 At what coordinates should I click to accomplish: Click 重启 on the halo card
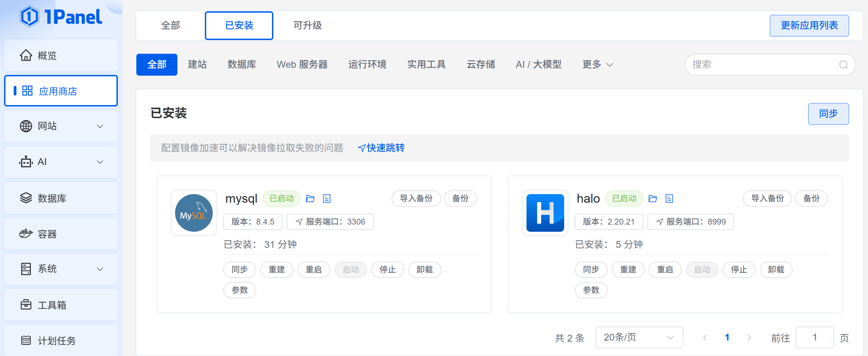[x=665, y=270]
